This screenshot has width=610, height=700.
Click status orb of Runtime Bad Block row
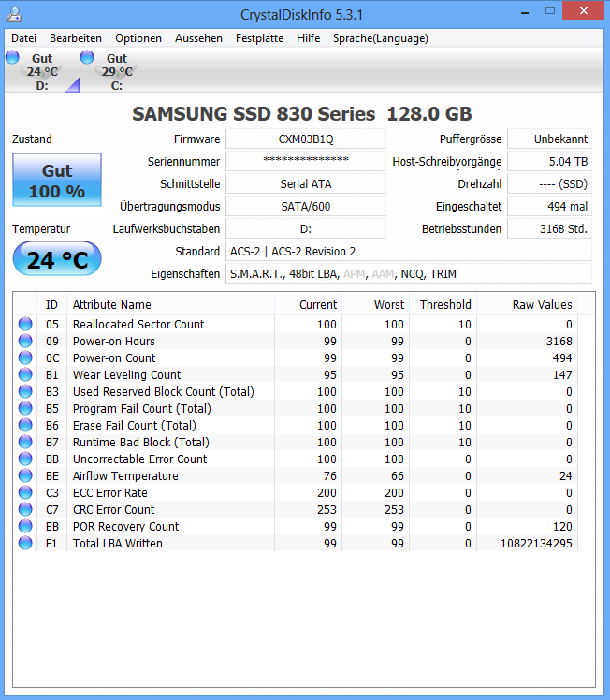pyautogui.click(x=25, y=442)
